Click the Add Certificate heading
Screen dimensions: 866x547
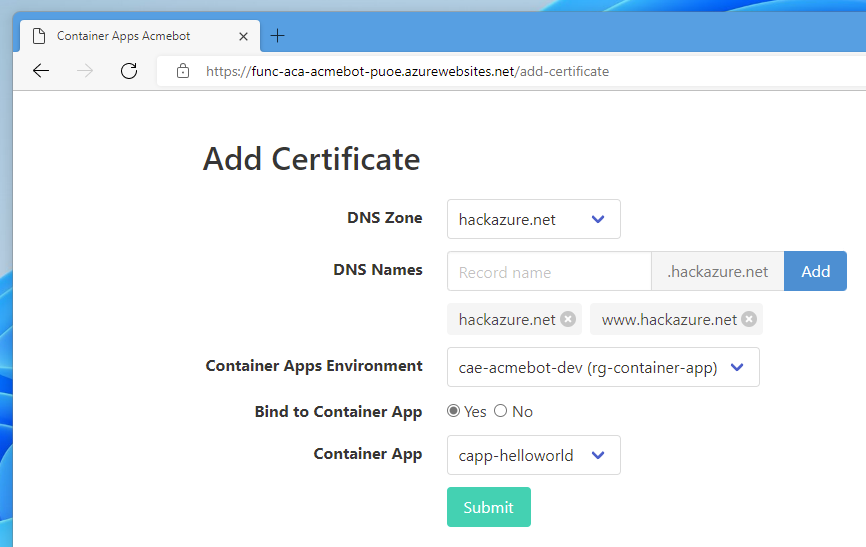[x=311, y=159]
